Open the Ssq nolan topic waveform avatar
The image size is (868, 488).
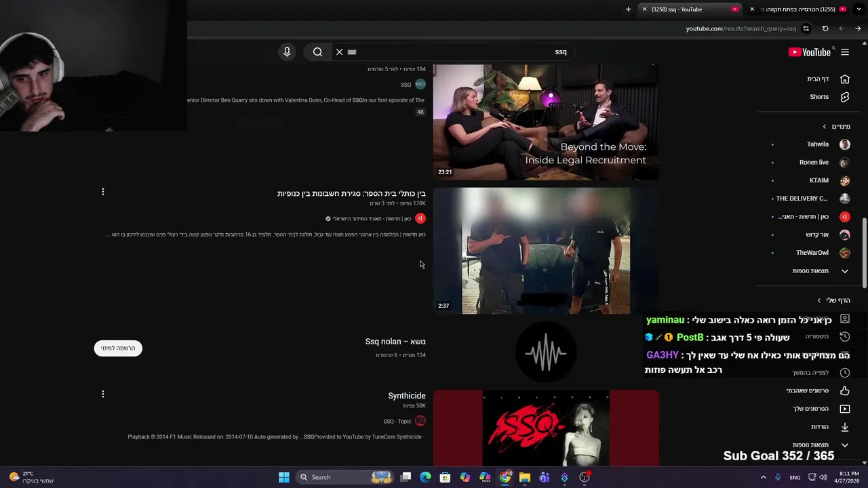tap(546, 352)
